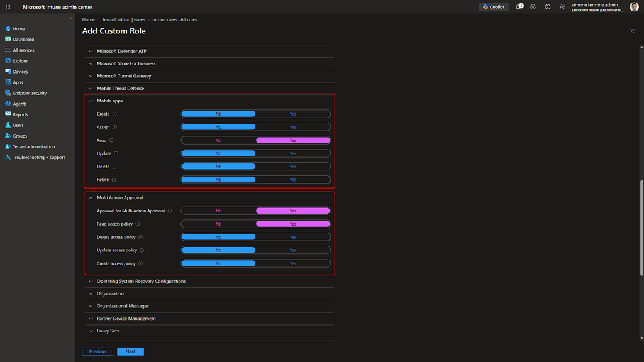Collapse the Multi Admin Approval section

point(209,198)
